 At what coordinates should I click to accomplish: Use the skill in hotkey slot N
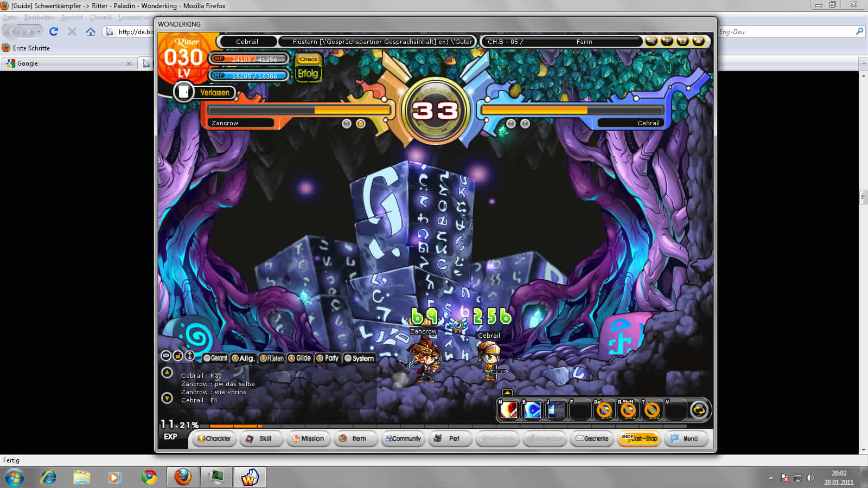508,410
